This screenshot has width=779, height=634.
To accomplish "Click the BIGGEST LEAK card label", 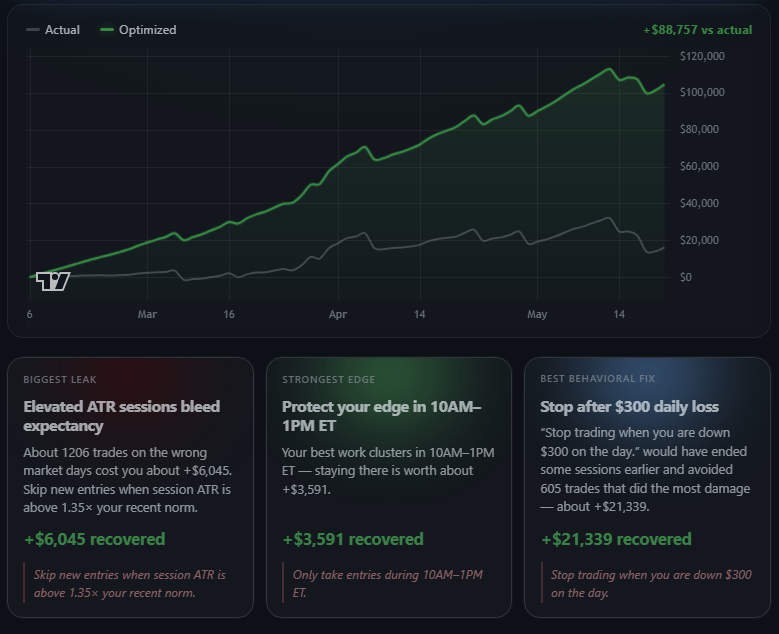I will click(60, 380).
